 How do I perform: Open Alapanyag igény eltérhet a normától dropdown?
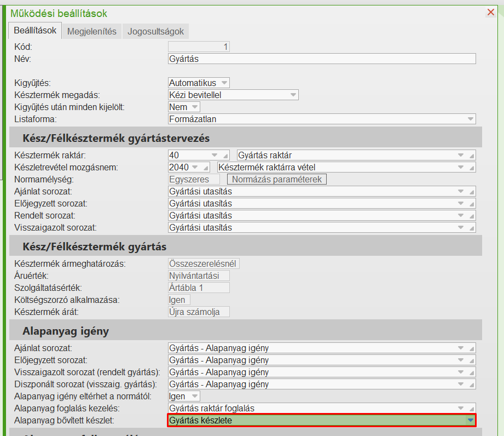click(194, 396)
